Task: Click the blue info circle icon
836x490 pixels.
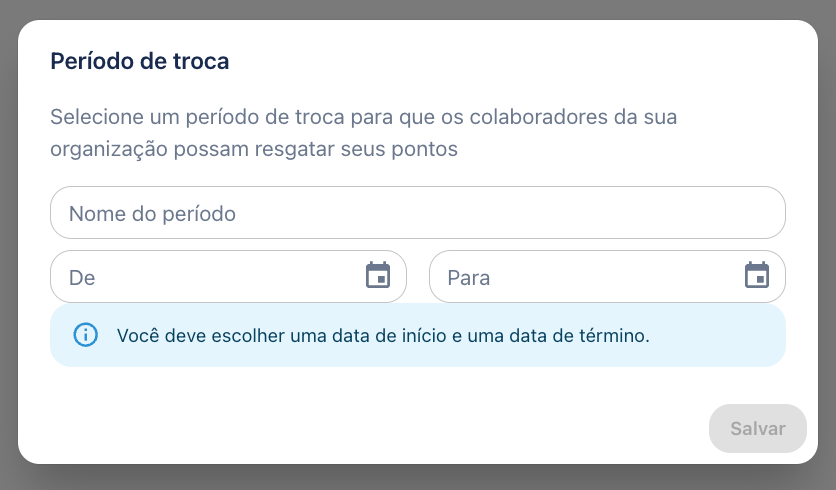Action: pyautogui.click(x=85, y=335)
